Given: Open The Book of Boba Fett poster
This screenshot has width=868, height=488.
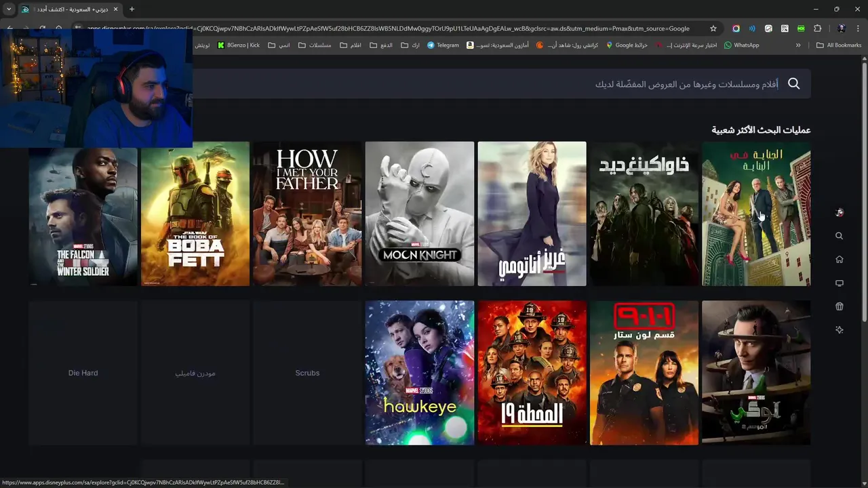Looking at the screenshot, I should click(195, 213).
